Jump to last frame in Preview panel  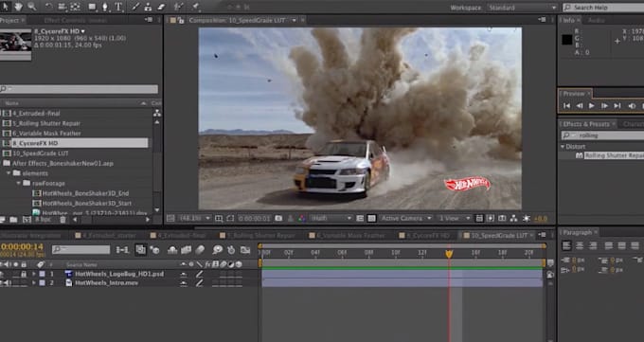[617, 106]
